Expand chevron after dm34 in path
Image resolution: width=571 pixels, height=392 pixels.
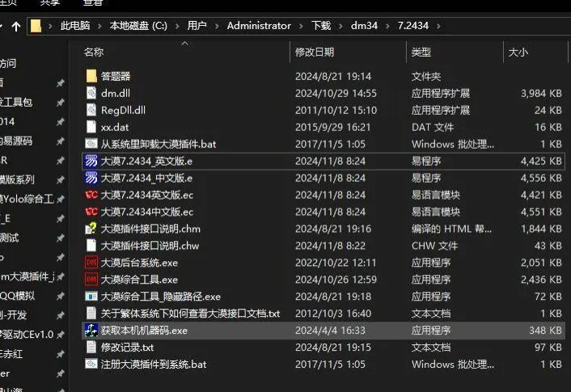tap(387, 26)
